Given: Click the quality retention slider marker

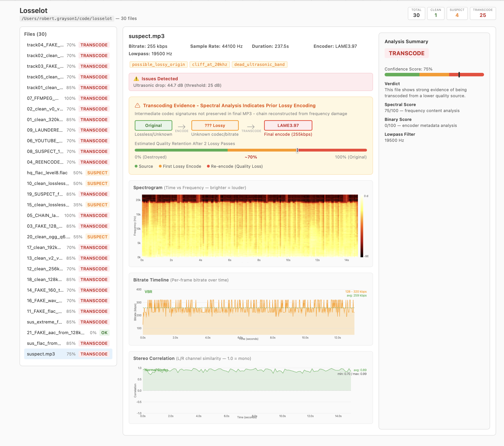Looking at the screenshot, I should [297, 150].
